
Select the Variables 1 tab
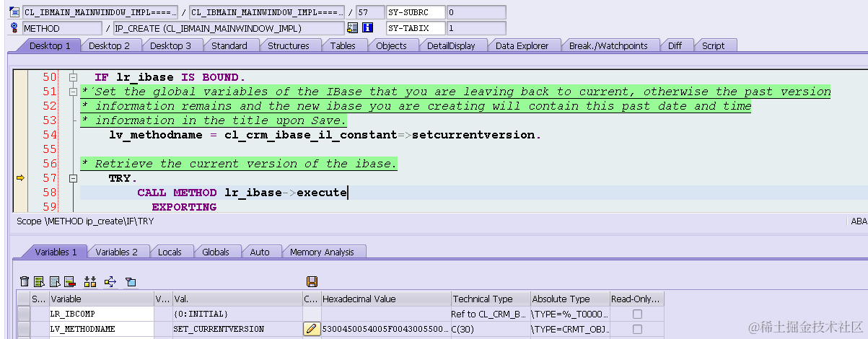point(54,252)
